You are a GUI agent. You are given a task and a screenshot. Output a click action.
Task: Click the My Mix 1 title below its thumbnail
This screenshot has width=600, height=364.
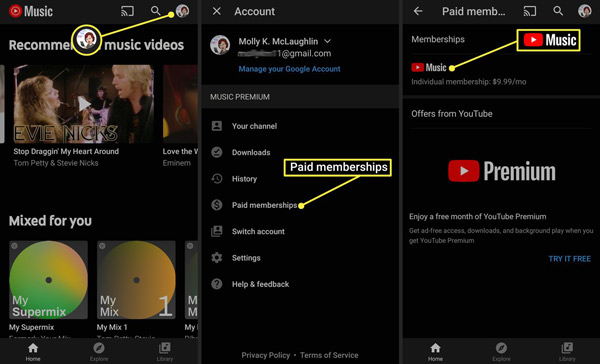(112, 327)
